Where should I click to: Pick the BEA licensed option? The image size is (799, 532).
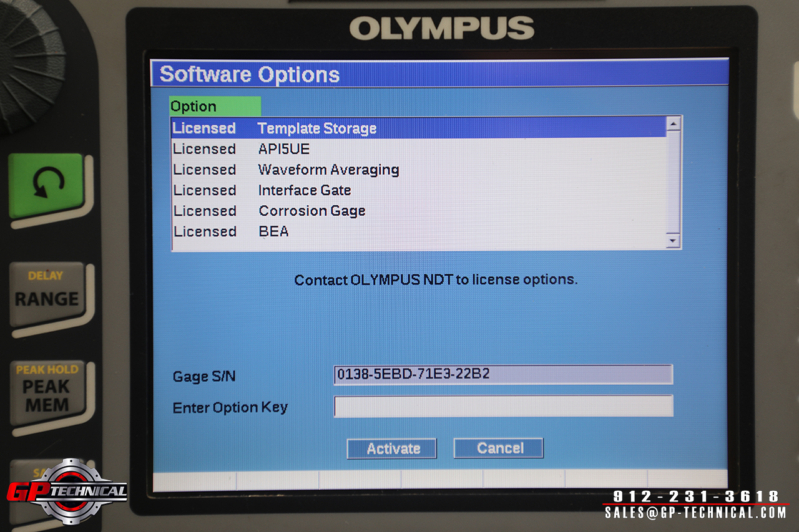[x=418, y=231]
